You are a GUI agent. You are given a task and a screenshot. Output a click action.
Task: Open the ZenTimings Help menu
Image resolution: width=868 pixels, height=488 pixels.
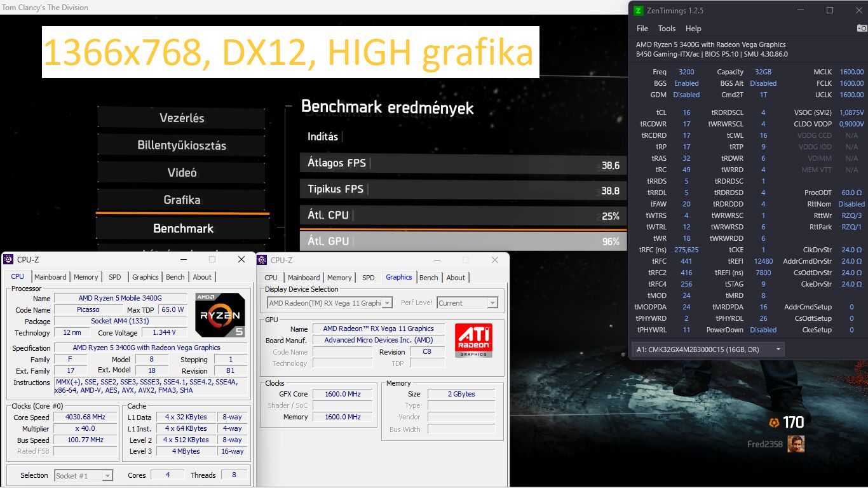tap(693, 29)
